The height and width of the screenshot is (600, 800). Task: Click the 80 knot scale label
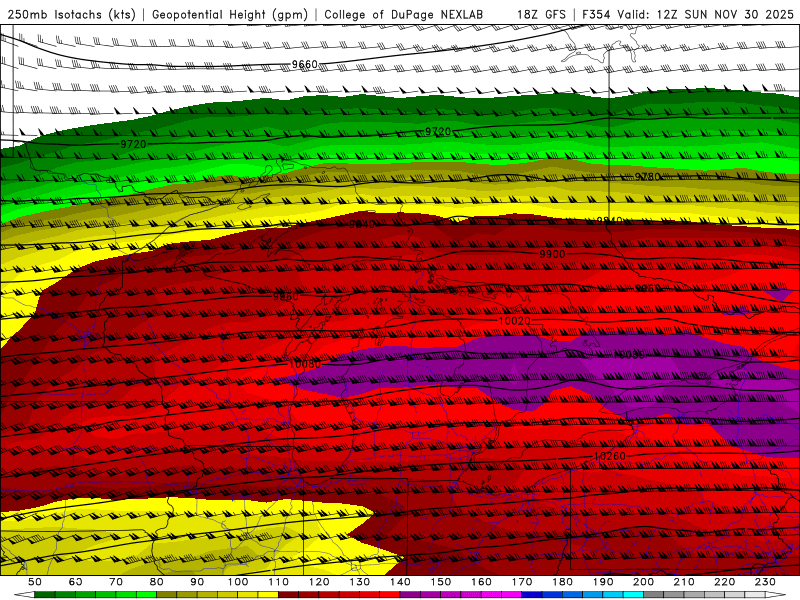(157, 582)
